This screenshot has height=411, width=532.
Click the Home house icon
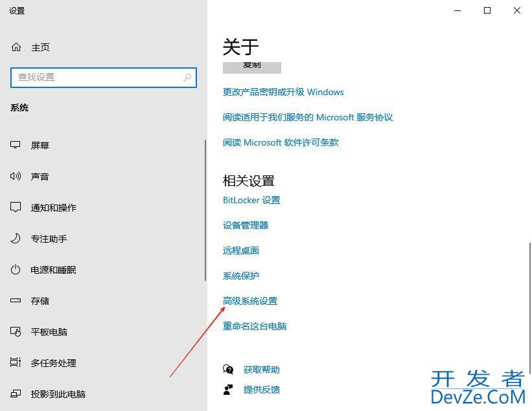tap(16, 47)
